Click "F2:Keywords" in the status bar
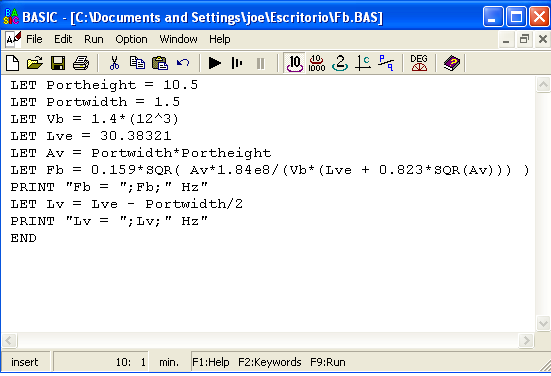Viewport: 551px width, 376px height. pos(270,362)
